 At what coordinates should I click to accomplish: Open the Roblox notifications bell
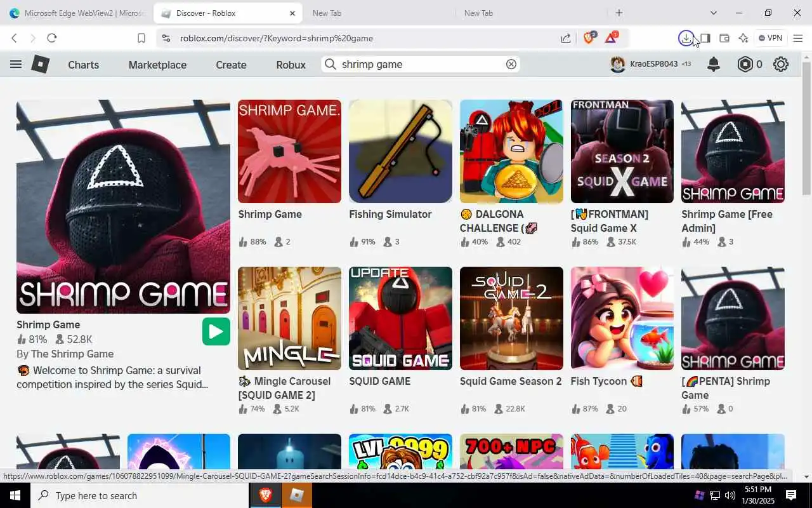coord(714,64)
